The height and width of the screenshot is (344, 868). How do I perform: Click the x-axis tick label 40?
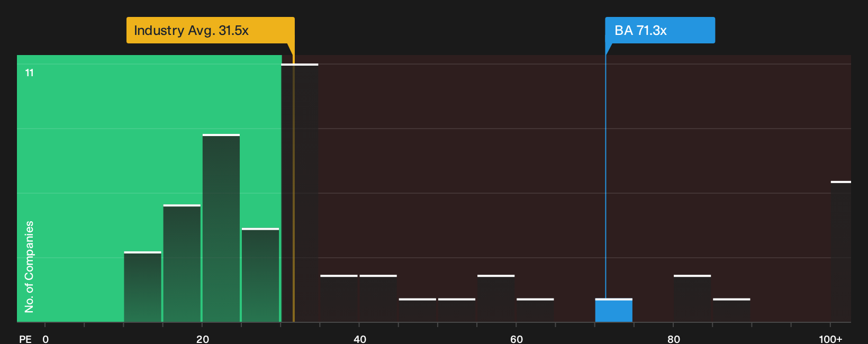359,339
